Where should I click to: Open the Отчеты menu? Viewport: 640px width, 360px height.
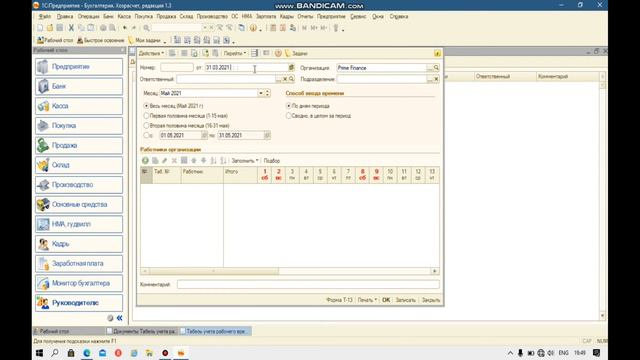[x=305, y=17]
